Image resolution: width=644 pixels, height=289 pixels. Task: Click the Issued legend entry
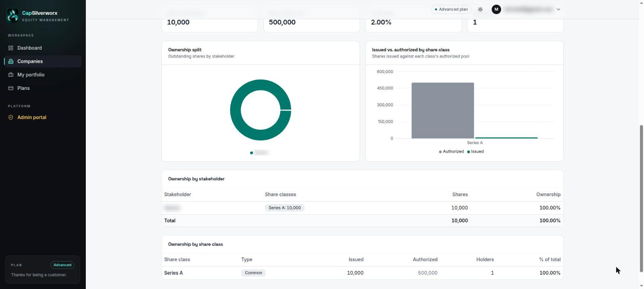click(475, 151)
